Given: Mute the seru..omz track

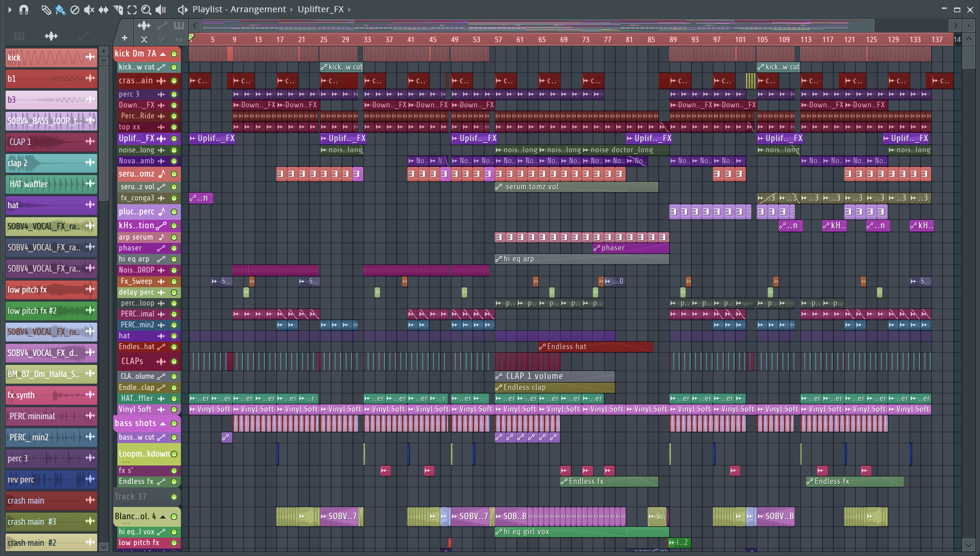Looking at the screenshot, I should 174,174.
